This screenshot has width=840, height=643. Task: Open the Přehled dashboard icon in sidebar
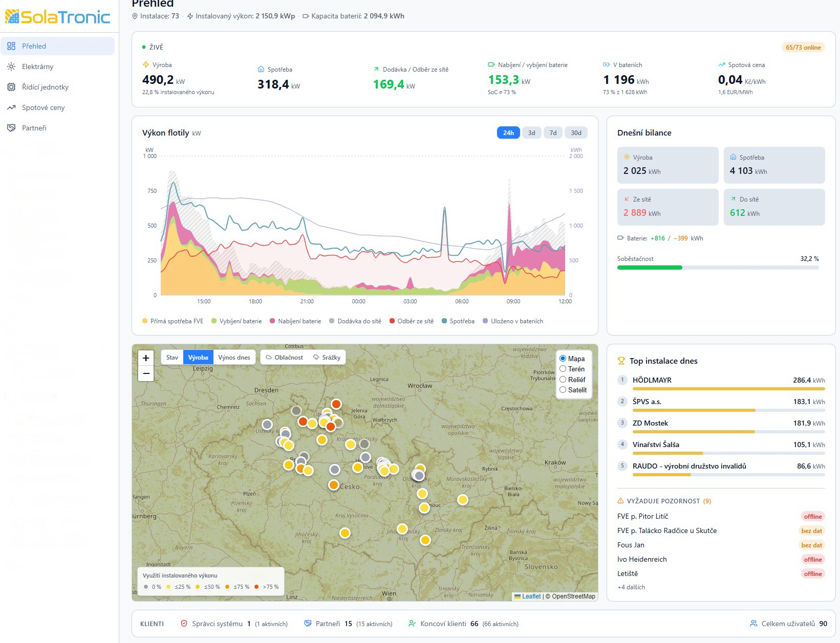[11, 46]
